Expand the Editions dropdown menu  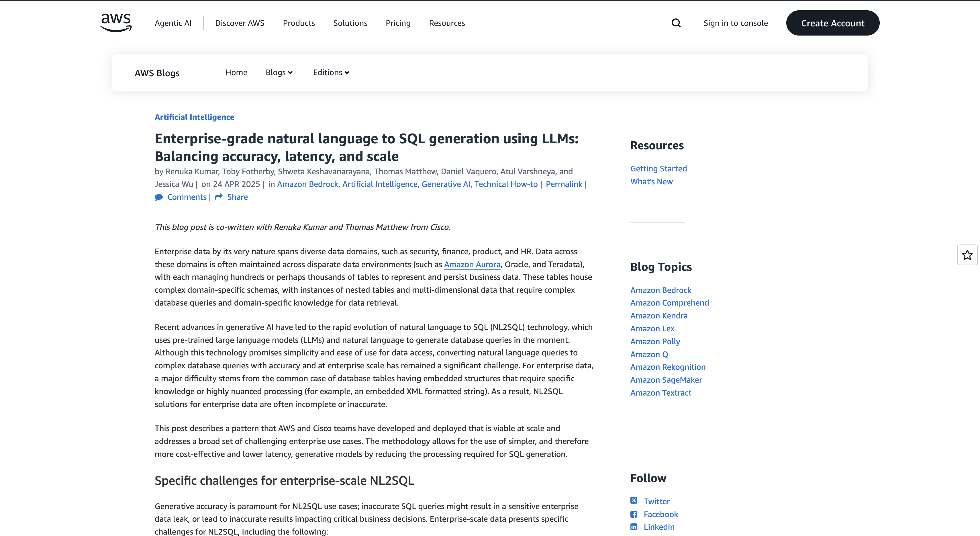(331, 72)
